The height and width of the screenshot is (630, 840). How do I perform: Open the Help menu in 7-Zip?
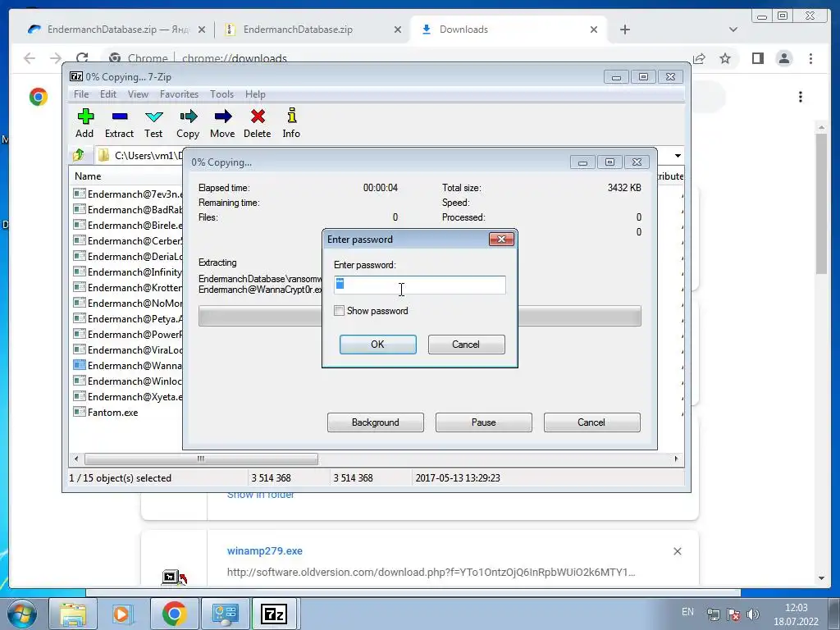tap(256, 94)
